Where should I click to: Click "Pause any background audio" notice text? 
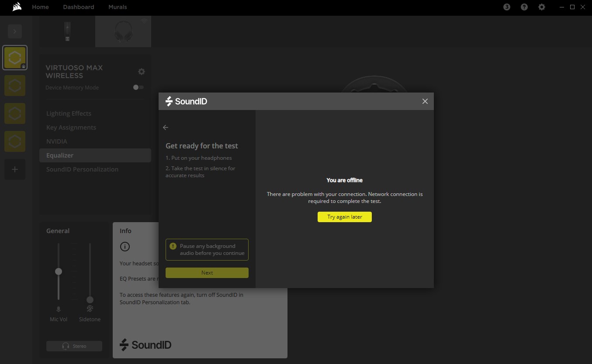(x=212, y=250)
